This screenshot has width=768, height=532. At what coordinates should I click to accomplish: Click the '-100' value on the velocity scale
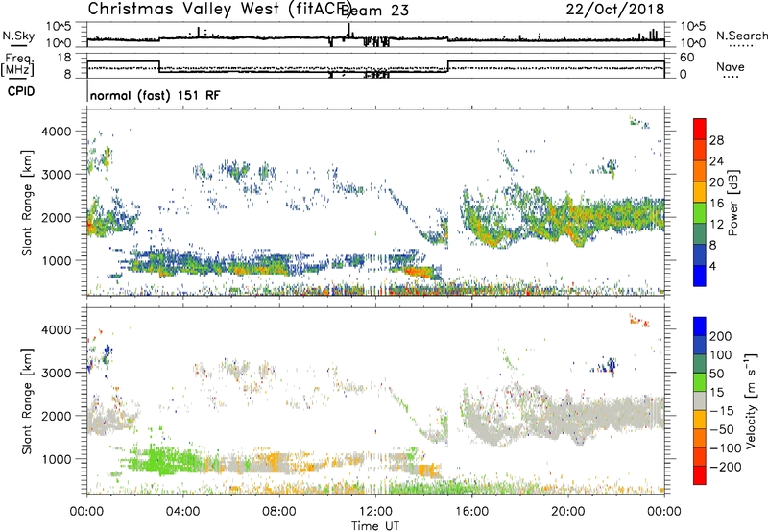726,448
